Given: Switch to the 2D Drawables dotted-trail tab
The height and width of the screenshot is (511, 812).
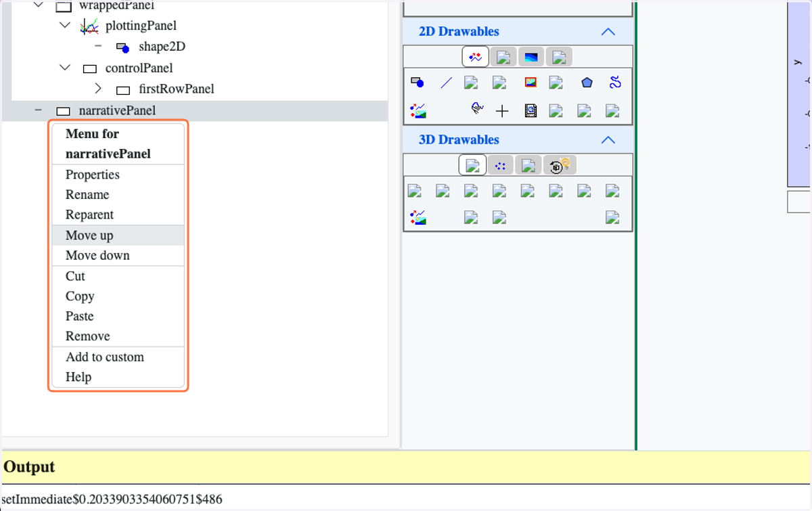Looking at the screenshot, I should 476,57.
